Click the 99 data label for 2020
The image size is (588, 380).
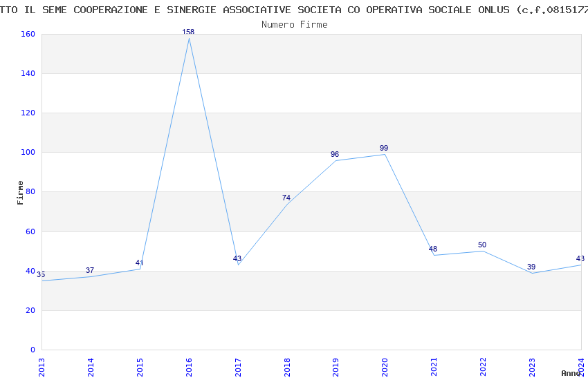click(x=384, y=149)
